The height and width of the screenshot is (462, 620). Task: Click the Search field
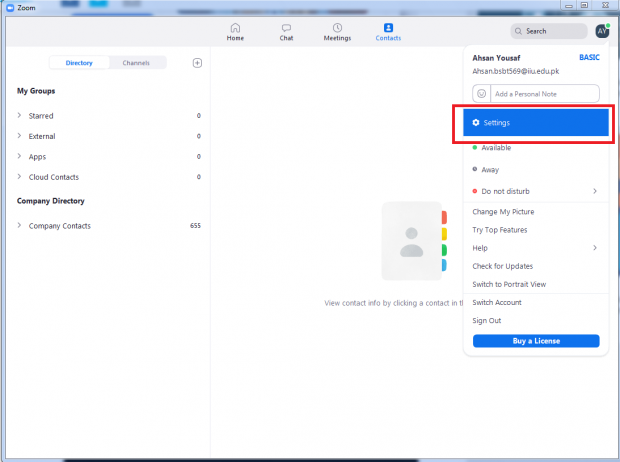pyautogui.click(x=549, y=31)
